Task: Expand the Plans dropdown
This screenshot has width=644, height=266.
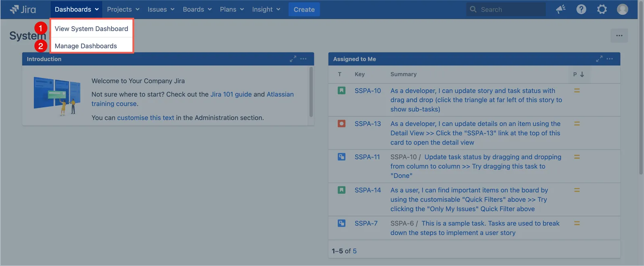Action: coord(232,9)
